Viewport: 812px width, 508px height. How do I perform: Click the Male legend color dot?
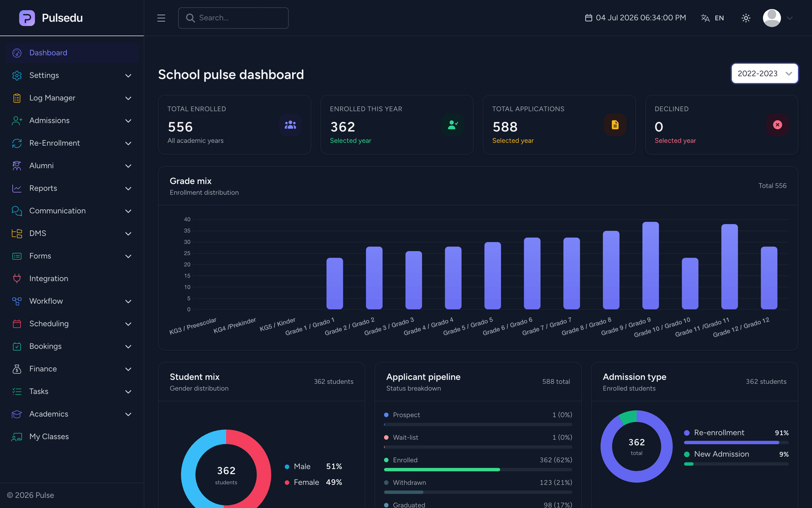[x=287, y=467]
